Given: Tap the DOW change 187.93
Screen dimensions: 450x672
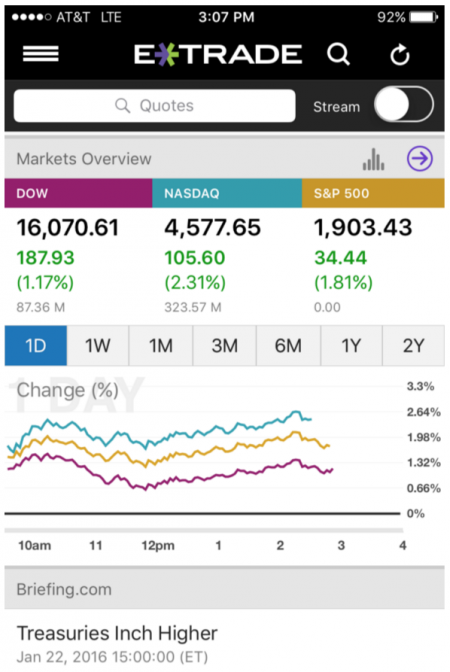Looking at the screenshot, I should tap(45, 258).
